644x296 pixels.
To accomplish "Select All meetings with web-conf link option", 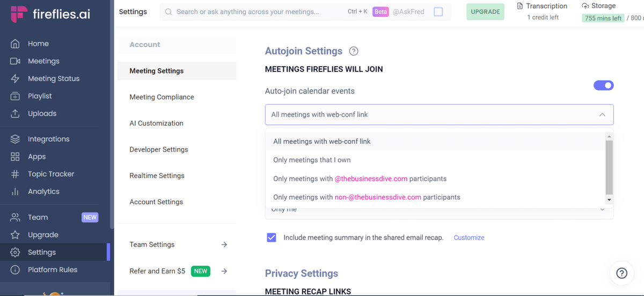I will pos(435,141).
